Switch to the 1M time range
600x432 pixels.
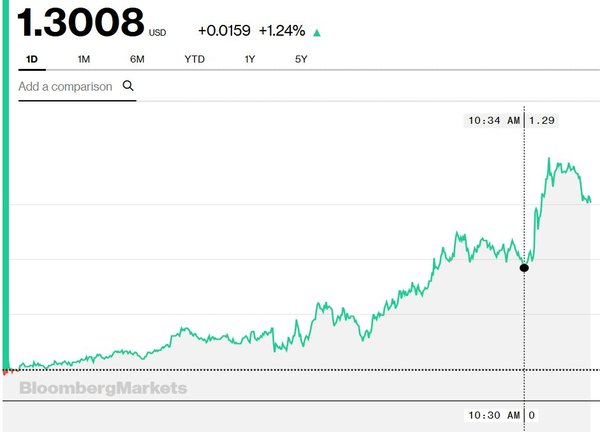pos(84,59)
